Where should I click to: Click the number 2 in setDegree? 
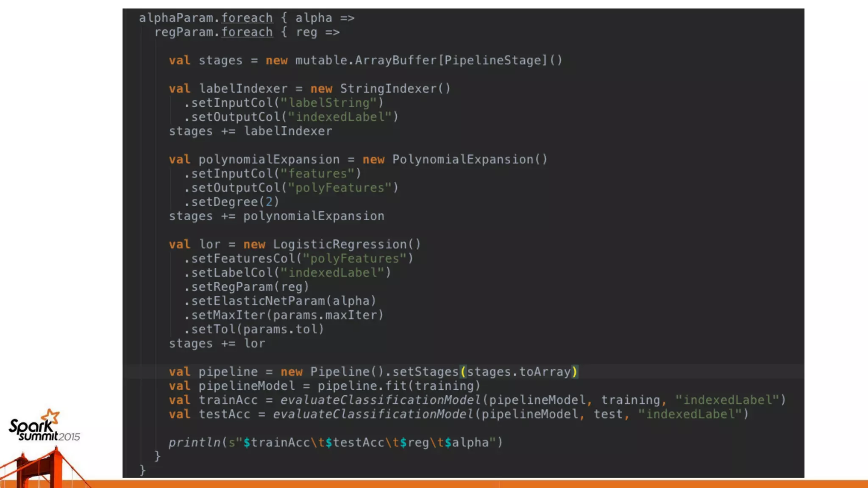click(x=269, y=202)
